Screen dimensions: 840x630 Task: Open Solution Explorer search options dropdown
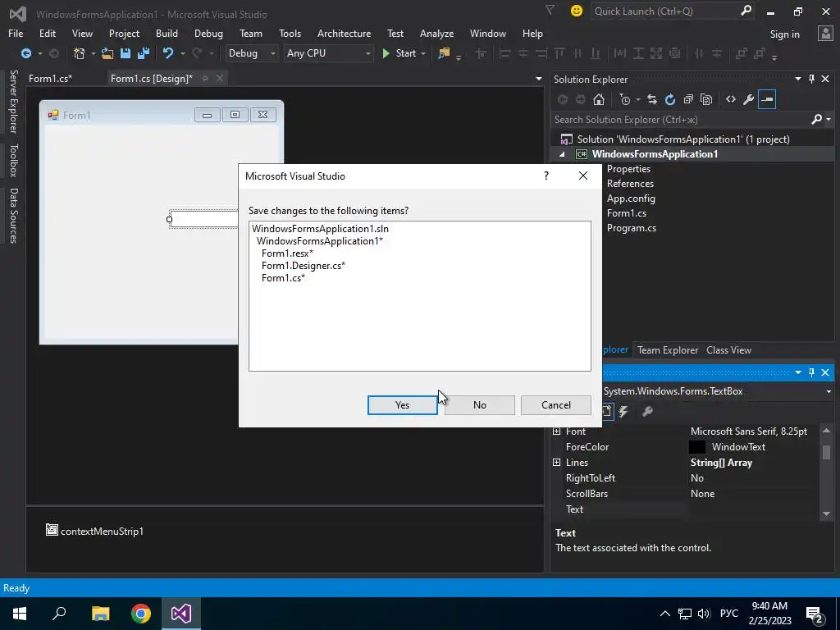pyautogui.click(x=829, y=120)
